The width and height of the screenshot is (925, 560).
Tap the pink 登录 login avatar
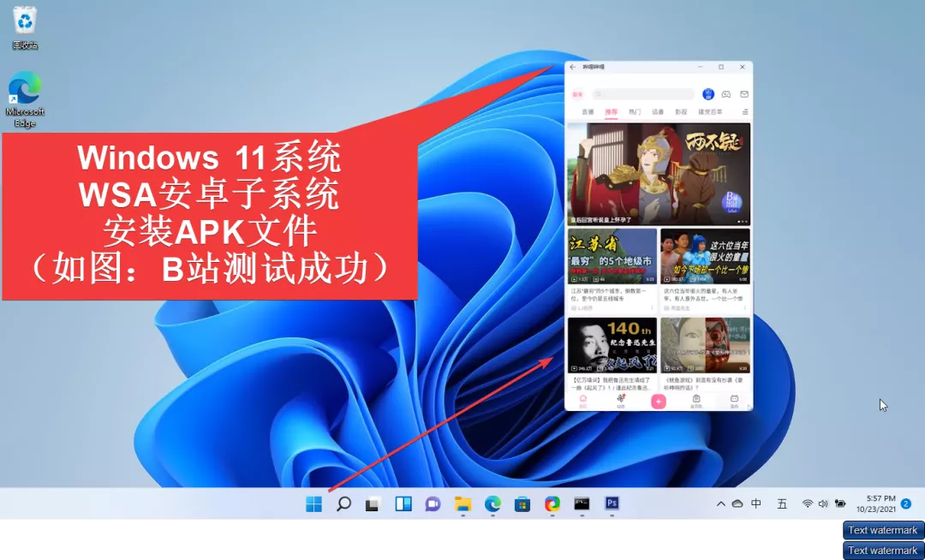click(x=577, y=94)
